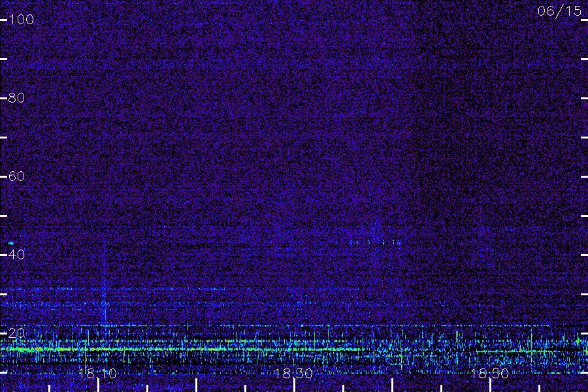Click the 20 frequency axis label
This screenshot has height=392, width=588.
(x=16, y=333)
